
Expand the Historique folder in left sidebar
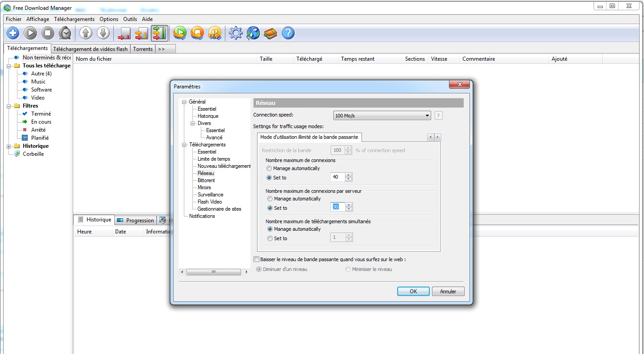(9, 146)
